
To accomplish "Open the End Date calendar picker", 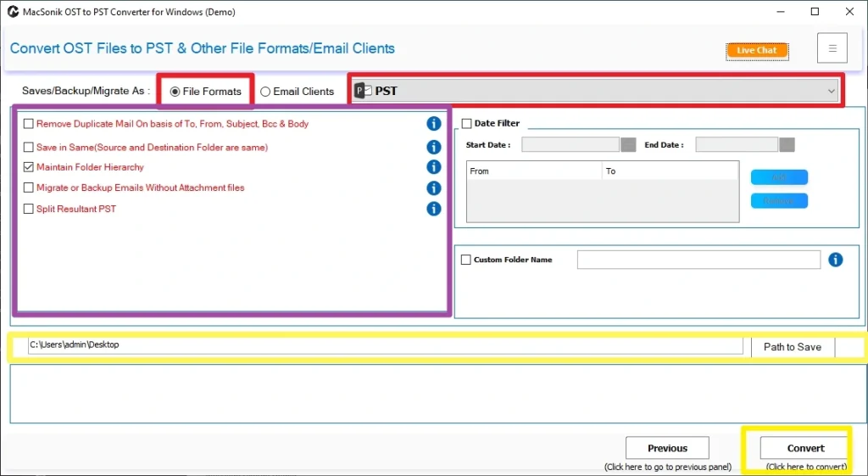I will pos(787,145).
